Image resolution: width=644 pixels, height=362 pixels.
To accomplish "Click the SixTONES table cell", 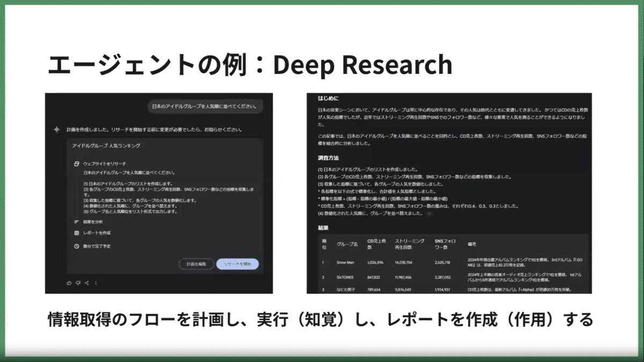I will (x=346, y=277).
